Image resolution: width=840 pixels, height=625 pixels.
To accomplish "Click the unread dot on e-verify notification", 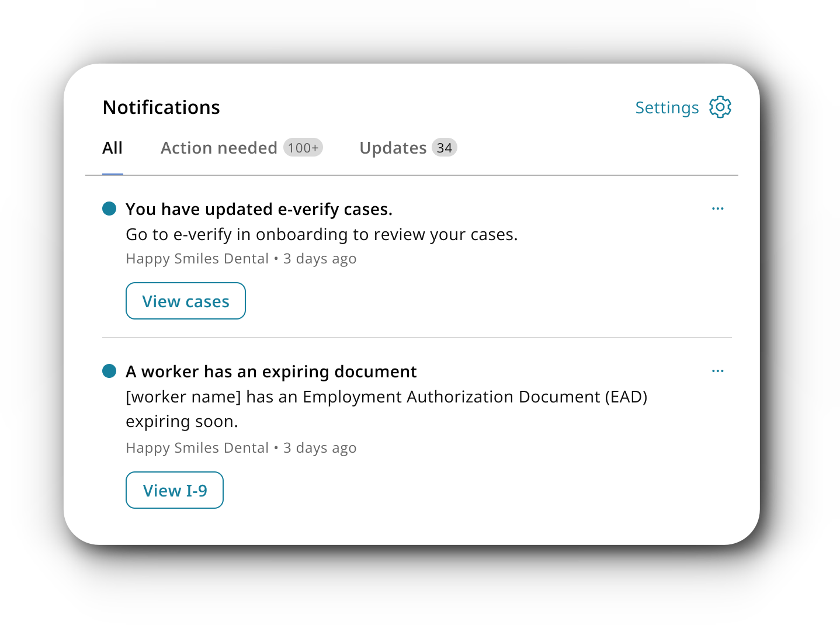I will 109,209.
